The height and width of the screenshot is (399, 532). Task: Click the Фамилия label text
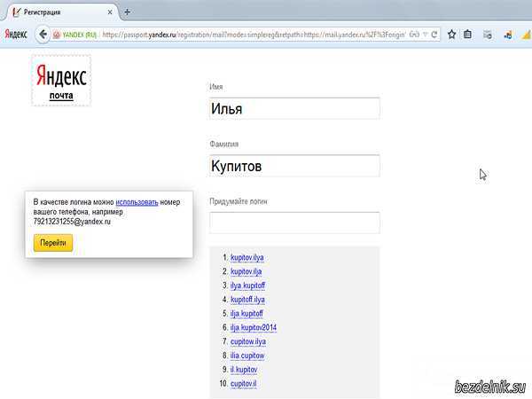tap(224, 145)
